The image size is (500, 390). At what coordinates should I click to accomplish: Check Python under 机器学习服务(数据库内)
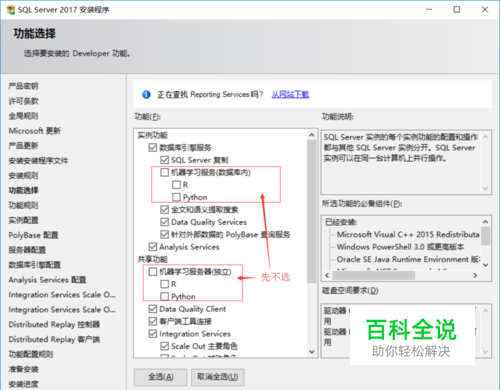point(176,197)
